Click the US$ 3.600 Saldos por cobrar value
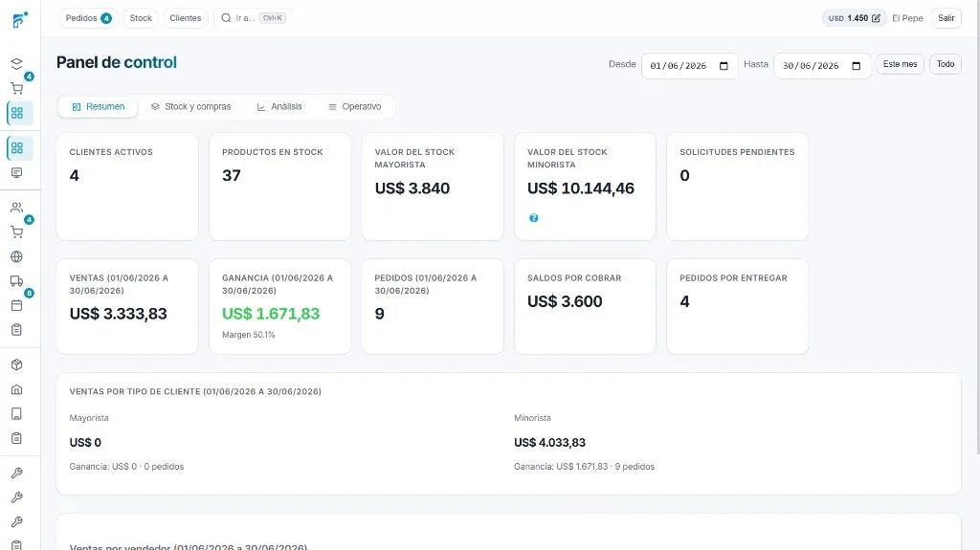Image resolution: width=980 pixels, height=550 pixels. pyautogui.click(x=565, y=301)
